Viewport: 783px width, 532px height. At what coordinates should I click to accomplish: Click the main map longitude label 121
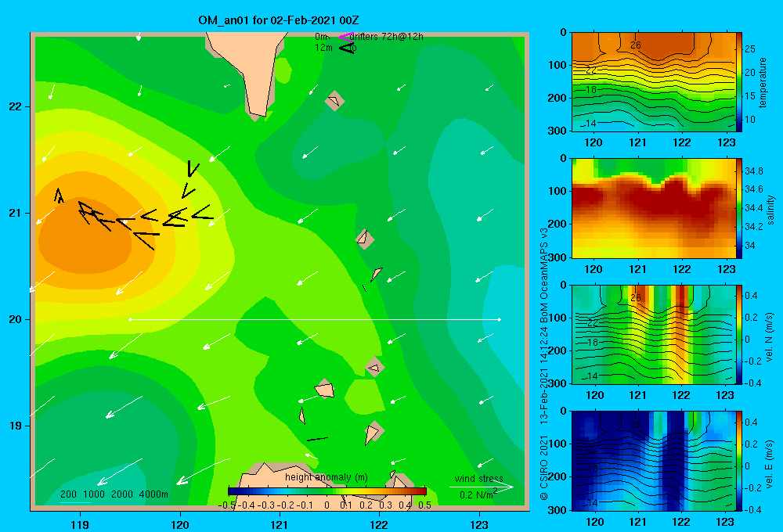pyautogui.click(x=280, y=525)
